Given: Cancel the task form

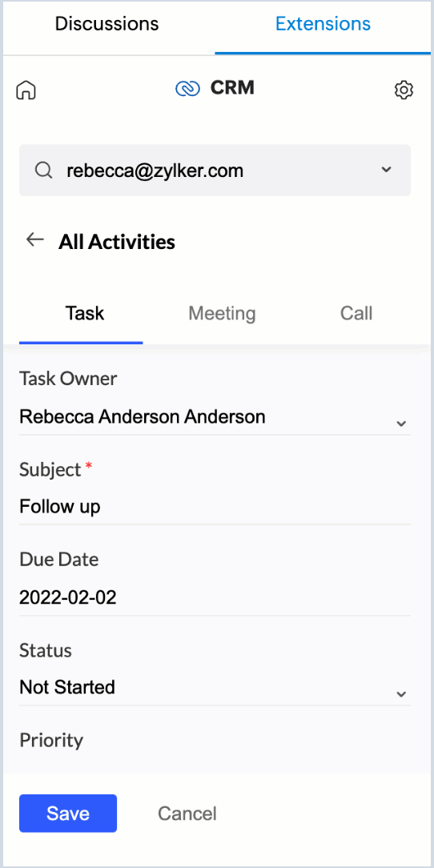Looking at the screenshot, I should click(187, 814).
